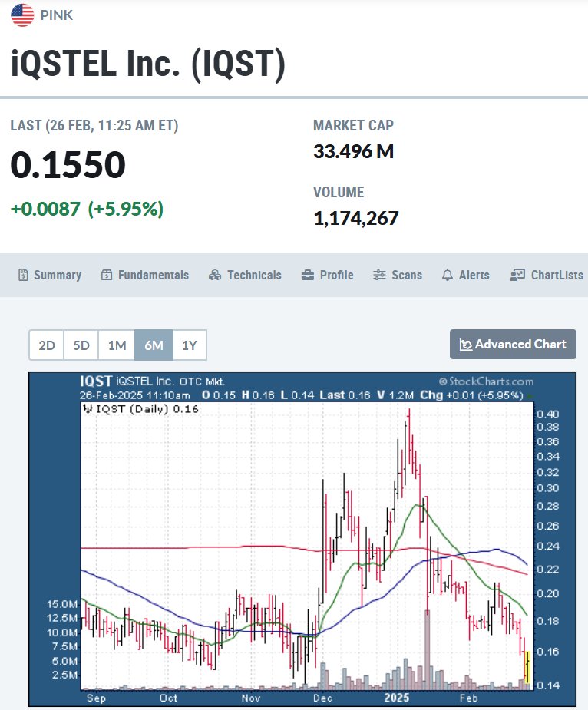588x710 pixels.
Task: Click the last price 0.1550
Action: [x=68, y=164]
